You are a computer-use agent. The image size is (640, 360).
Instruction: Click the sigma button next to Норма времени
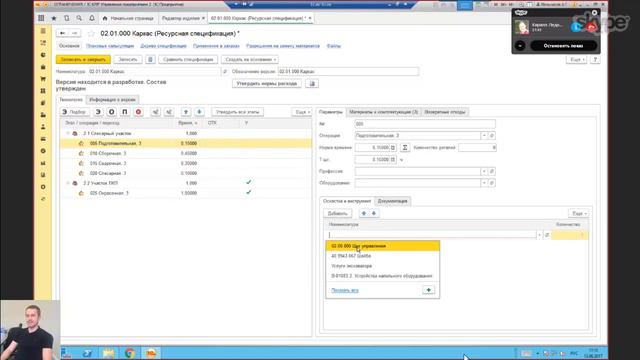click(404, 148)
